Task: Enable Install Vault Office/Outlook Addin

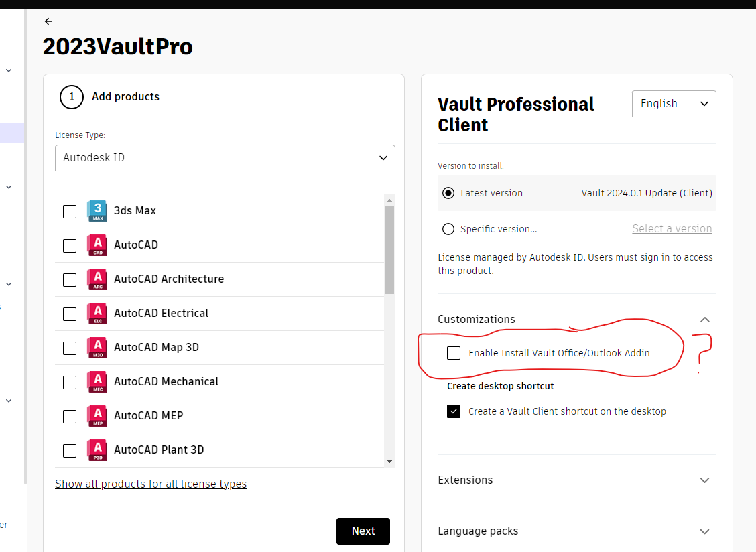Action: 454,352
